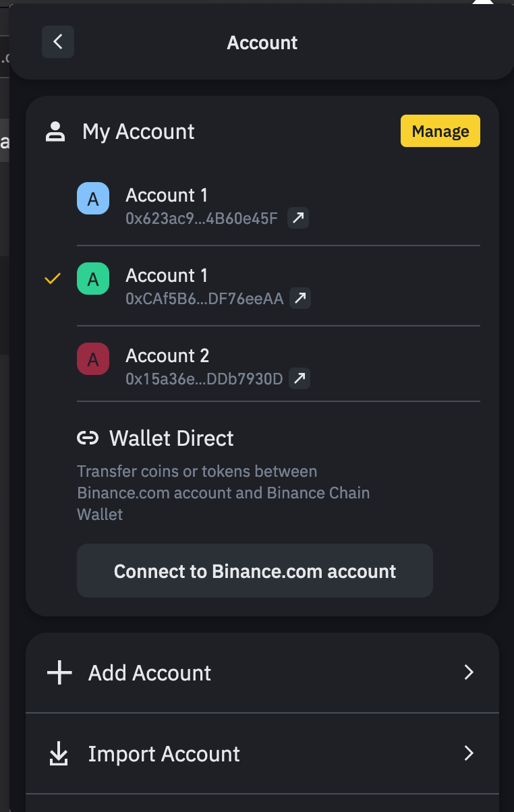This screenshot has height=812, width=514.
Task: Click the red Account 2 avatar
Action: pos(93,359)
